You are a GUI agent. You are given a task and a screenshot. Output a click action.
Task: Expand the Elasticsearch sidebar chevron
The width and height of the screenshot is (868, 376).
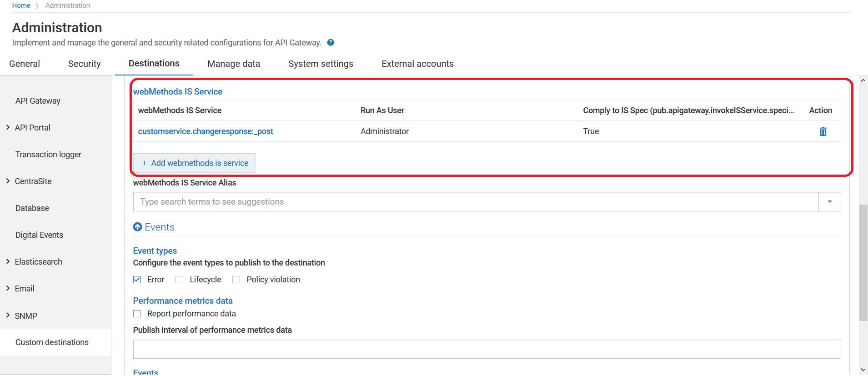point(8,261)
